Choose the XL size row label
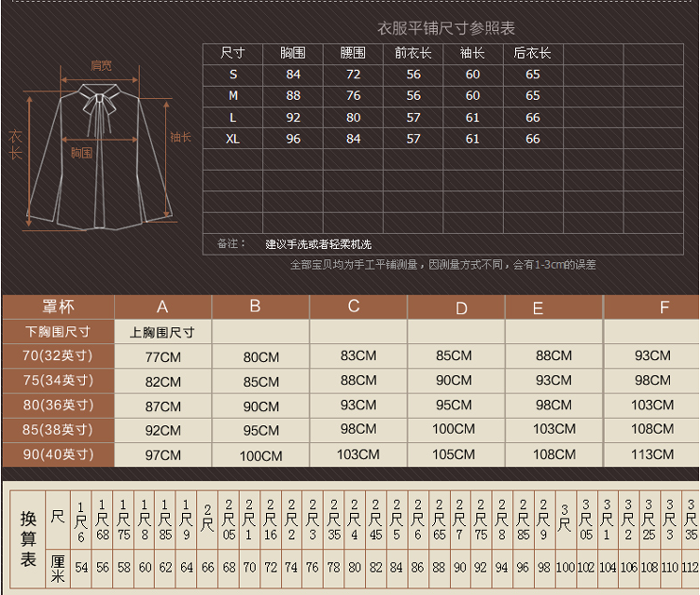Image resolution: width=700 pixels, height=595 pixels. pos(232,139)
